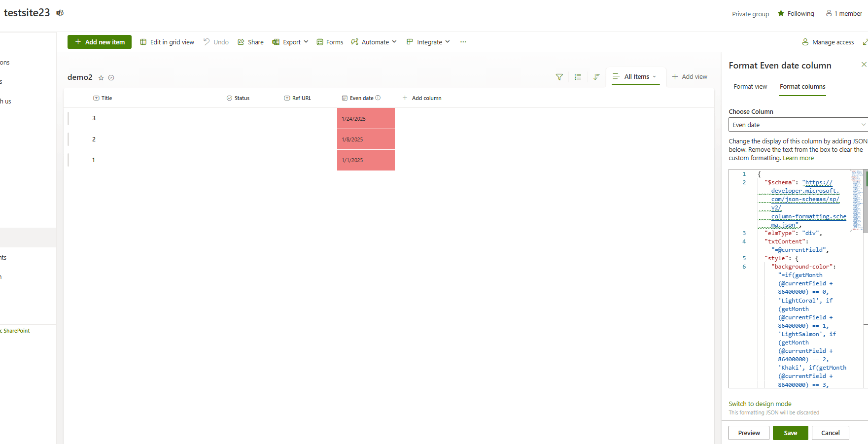Click the group-by list icon
This screenshot has height=444, width=868.
[x=578, y=77]
